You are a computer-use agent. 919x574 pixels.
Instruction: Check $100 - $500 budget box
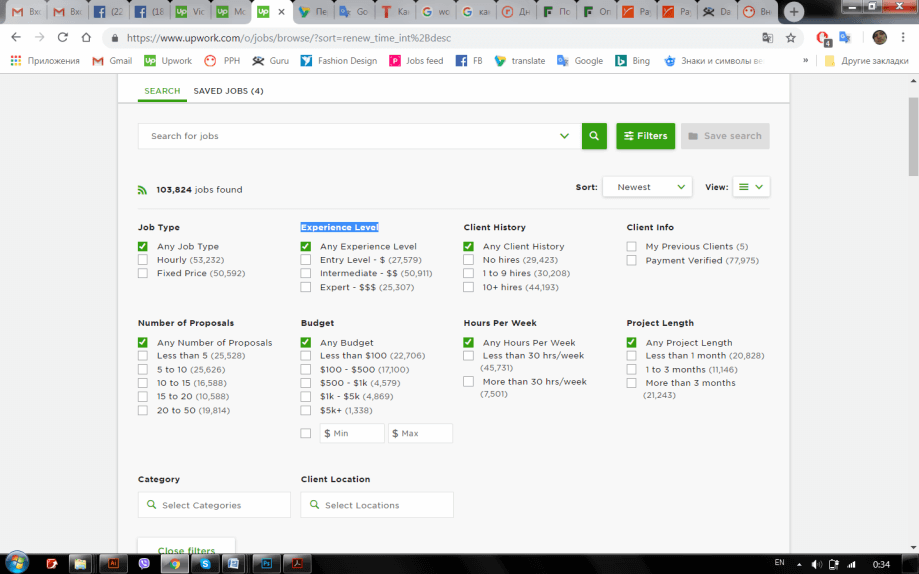(306, 369)
